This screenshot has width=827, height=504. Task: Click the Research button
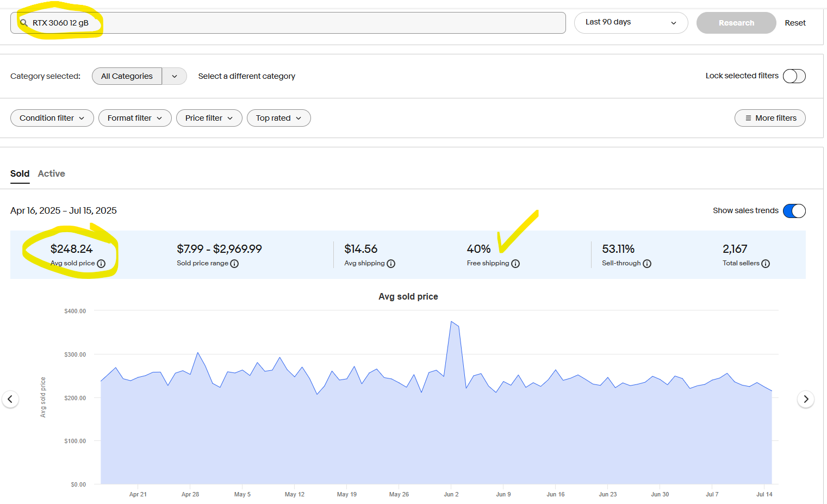click(736, 23)
